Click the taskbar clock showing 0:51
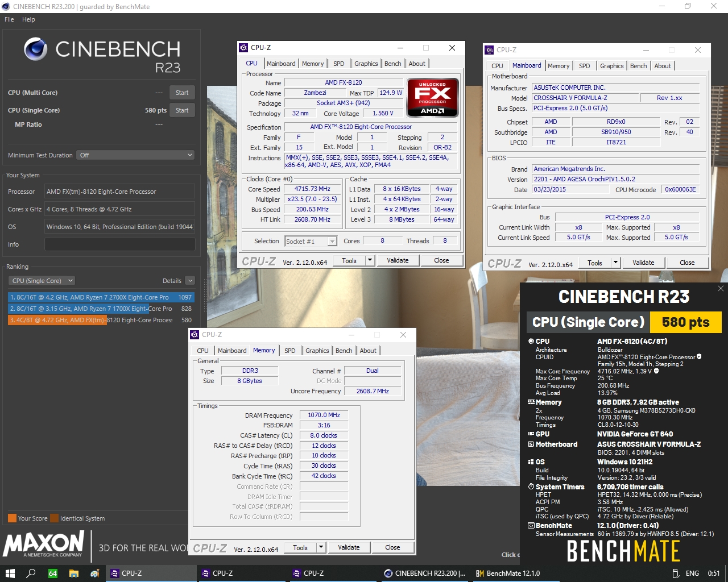The width and height of the screenshot is (728, 582). 713,573
